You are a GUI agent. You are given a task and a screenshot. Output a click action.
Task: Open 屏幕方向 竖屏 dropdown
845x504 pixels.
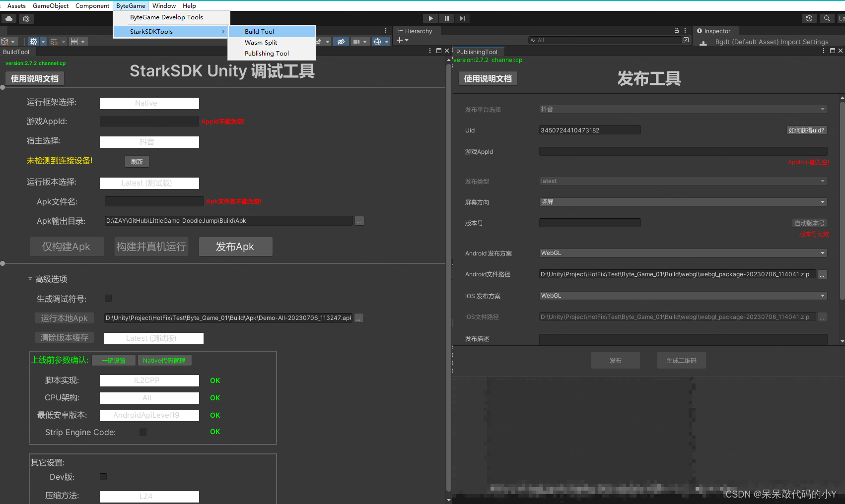point(683,202)
